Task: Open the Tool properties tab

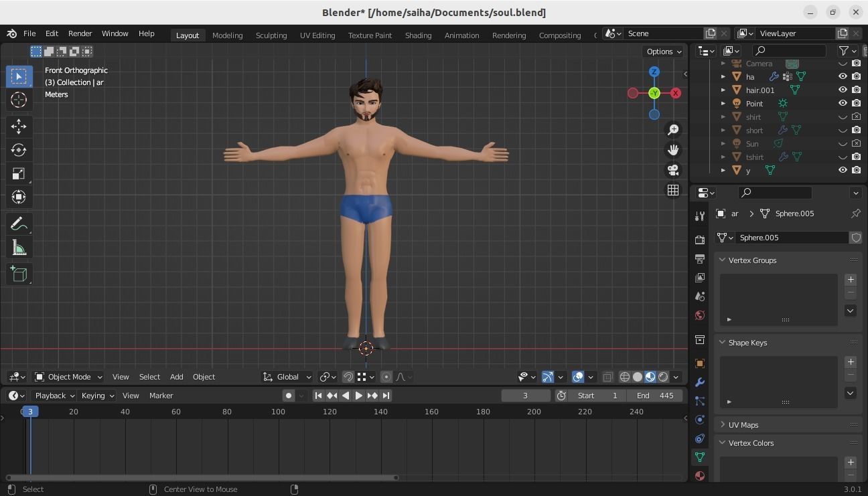Action: click(x=700, y=216)
